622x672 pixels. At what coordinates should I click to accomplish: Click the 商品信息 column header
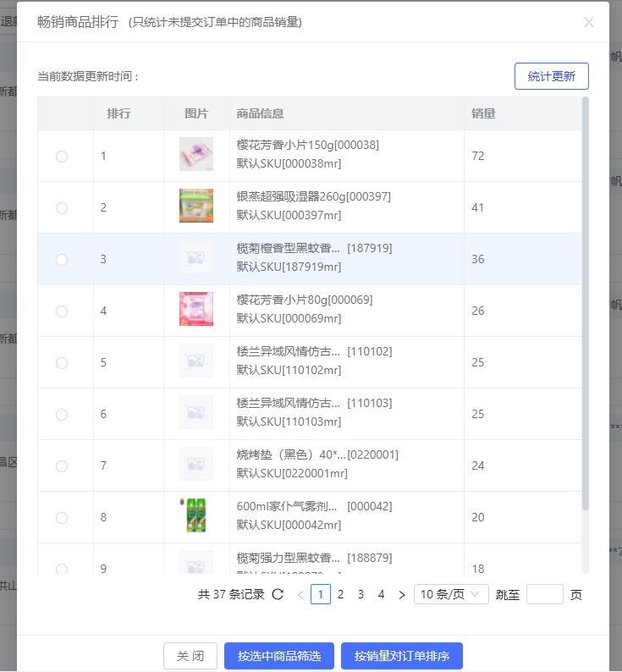point(260,113)
